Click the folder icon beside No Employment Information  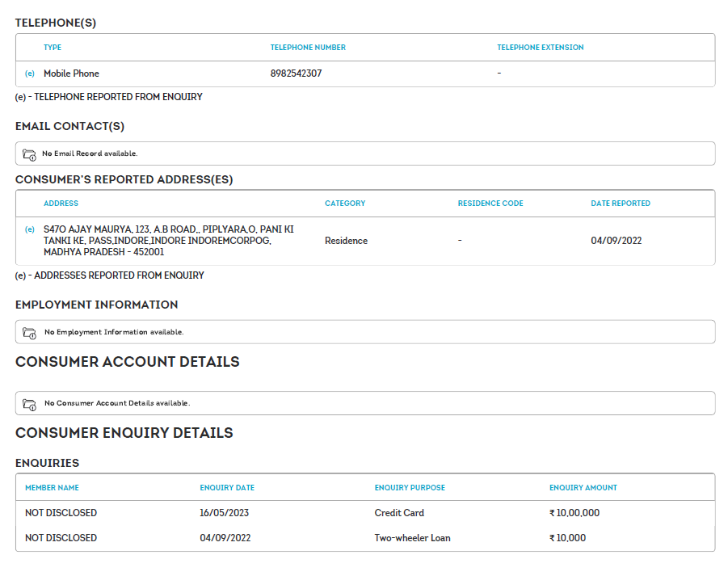[x=29, y=332]
